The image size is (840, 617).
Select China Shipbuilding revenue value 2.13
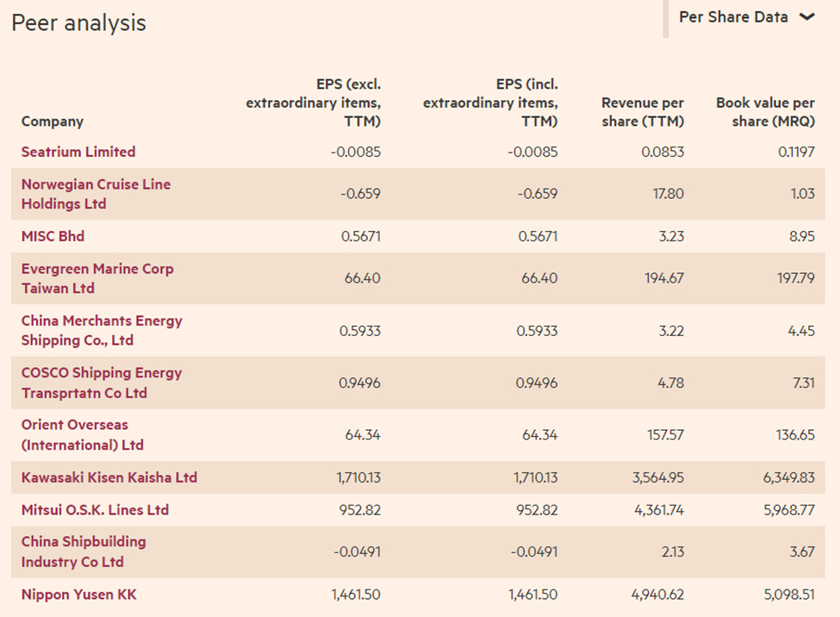[673, 552]
